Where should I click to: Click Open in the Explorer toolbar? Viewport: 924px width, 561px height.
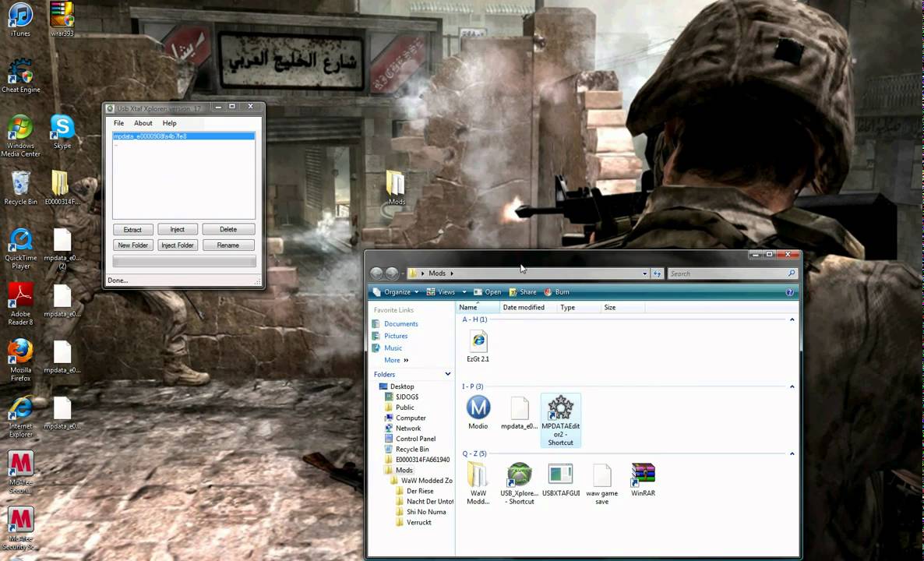coord(488,291)
